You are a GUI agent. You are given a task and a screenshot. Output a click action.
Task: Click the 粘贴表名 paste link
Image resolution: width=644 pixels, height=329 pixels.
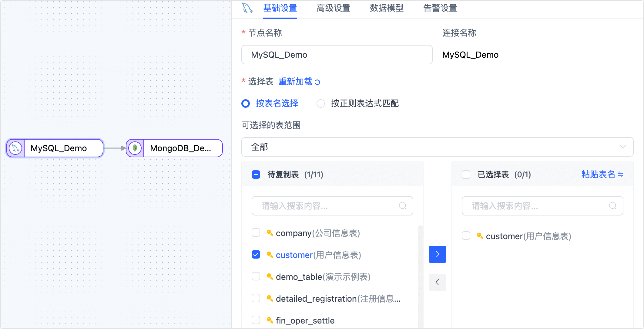point(602,175)
